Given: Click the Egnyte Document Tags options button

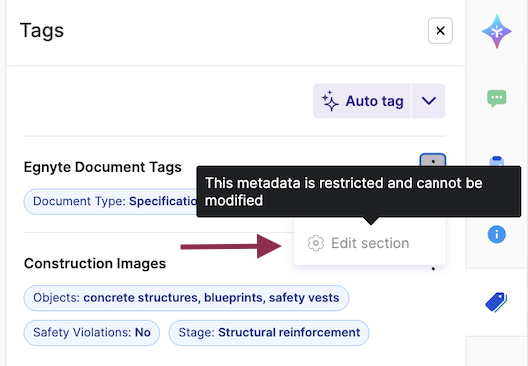Looking at the screenshot, I should pos(433,160).
